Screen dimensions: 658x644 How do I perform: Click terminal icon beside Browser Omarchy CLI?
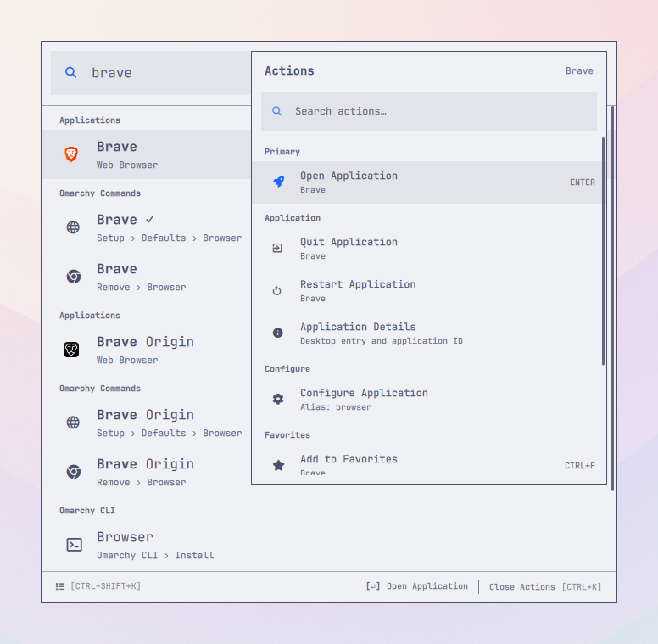click(75, 545)
